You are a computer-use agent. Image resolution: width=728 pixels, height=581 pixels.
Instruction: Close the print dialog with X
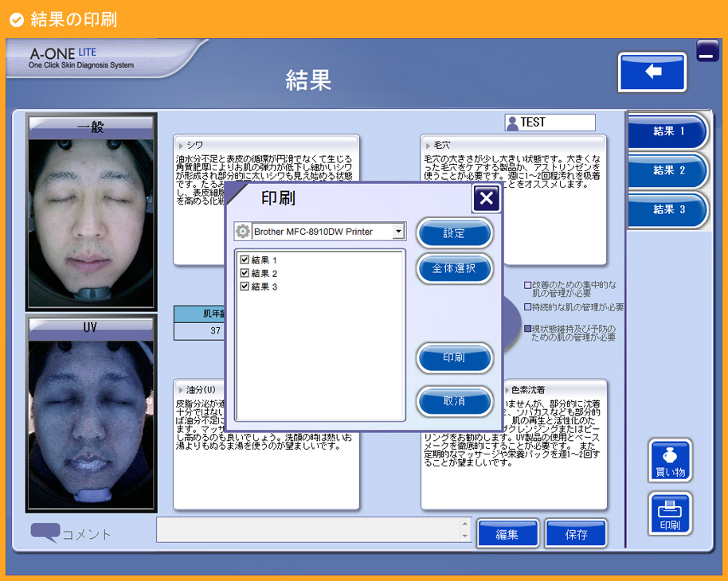click(x=486, y=199)
